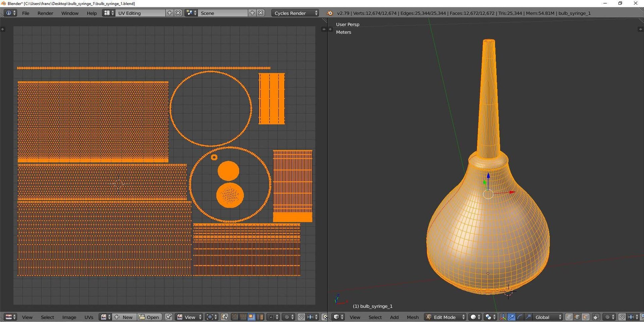This screenshot has height=322, width=644.
Task: Toggle snapping in the 3D viewport
Action: tap(622, 317)
